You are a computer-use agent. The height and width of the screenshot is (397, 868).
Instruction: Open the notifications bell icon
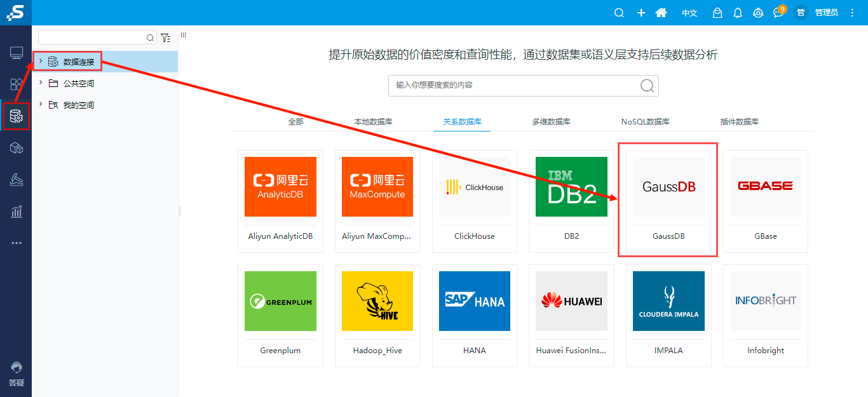738,13
